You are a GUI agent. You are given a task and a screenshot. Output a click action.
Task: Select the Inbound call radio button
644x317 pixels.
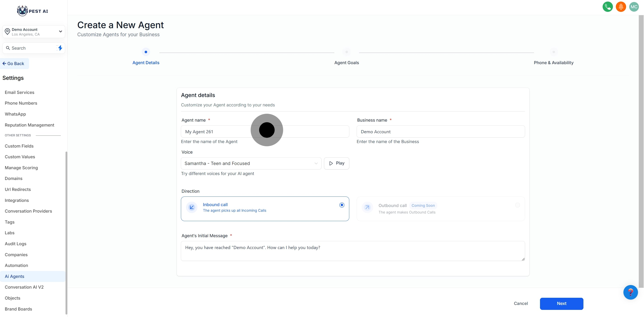tap(342, 205)
